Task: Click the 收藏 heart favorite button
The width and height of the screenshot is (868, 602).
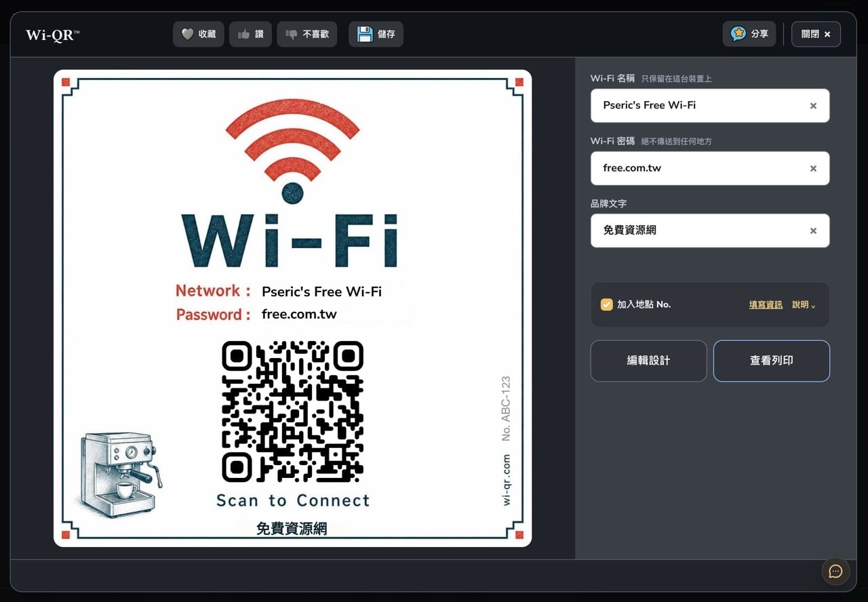Action: click(x=198, y=34)
